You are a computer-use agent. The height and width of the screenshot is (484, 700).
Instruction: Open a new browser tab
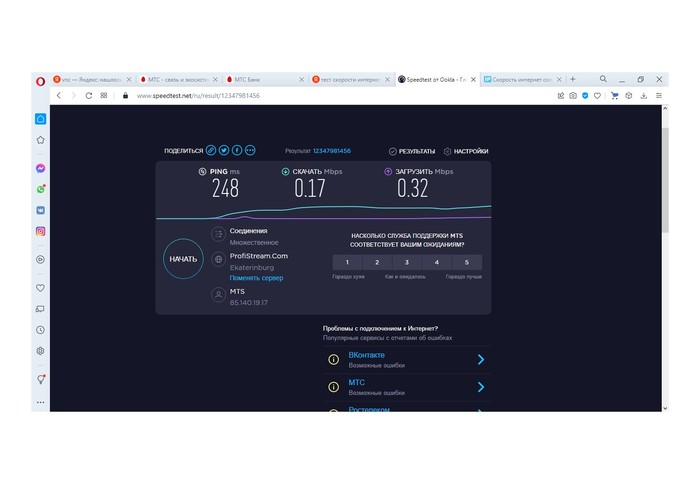(x=573, y=79)
